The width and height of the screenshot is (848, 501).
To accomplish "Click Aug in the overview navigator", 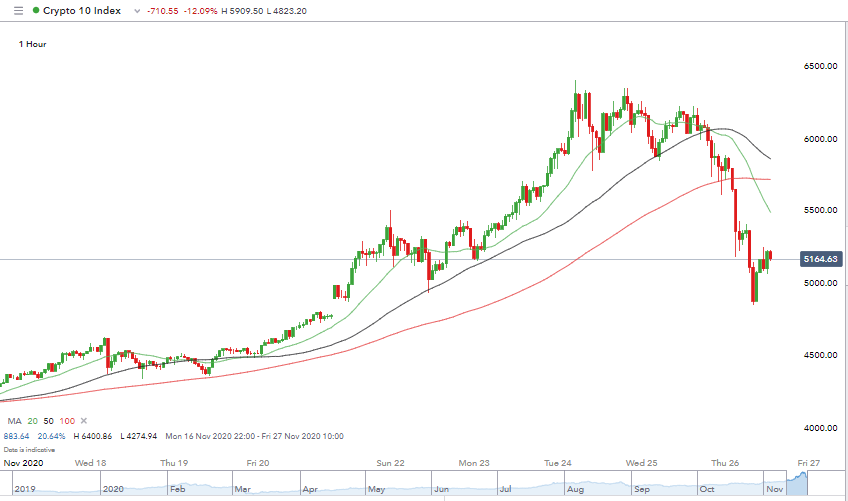I will click(x=575, y=489).
